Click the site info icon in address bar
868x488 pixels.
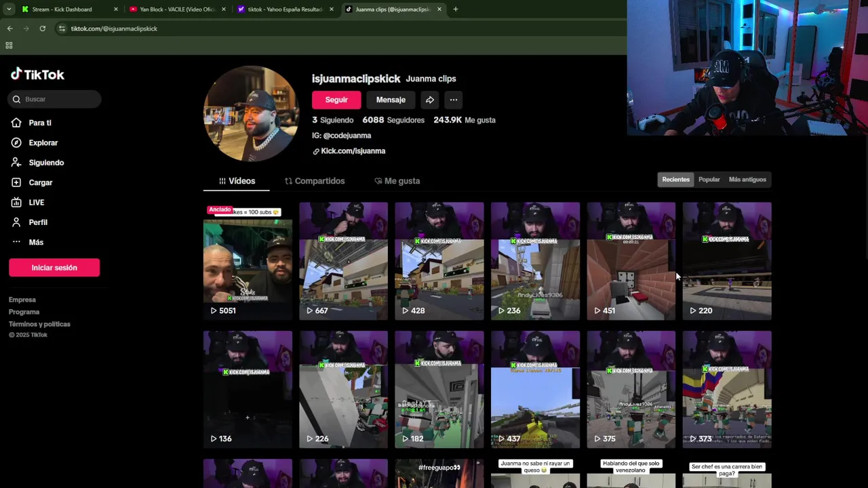point(62,28)
